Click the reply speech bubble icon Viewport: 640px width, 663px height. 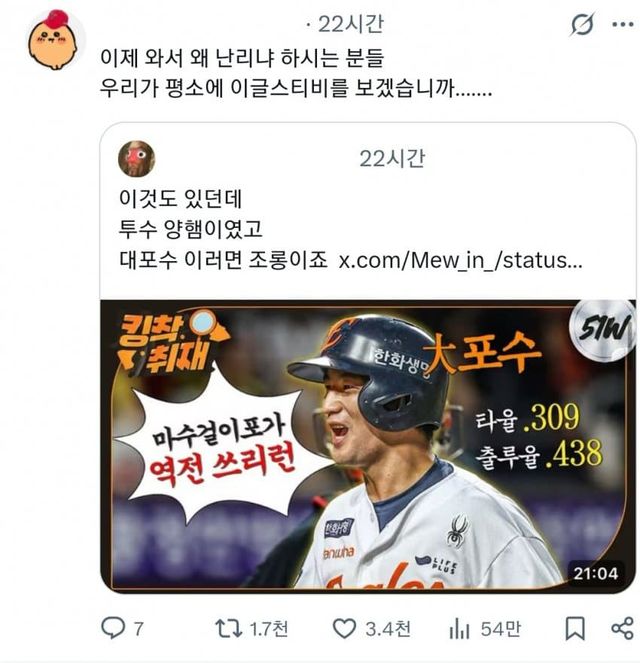pyautogui.click(x=113, y=628)
